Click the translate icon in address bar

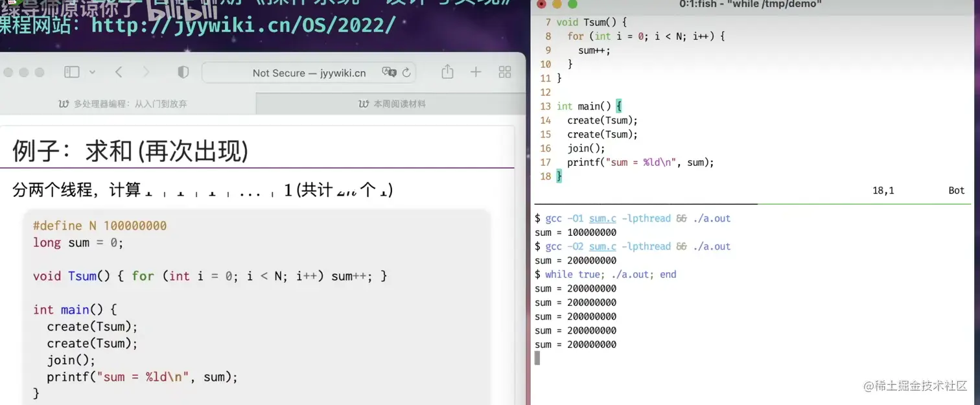(389, 73)
